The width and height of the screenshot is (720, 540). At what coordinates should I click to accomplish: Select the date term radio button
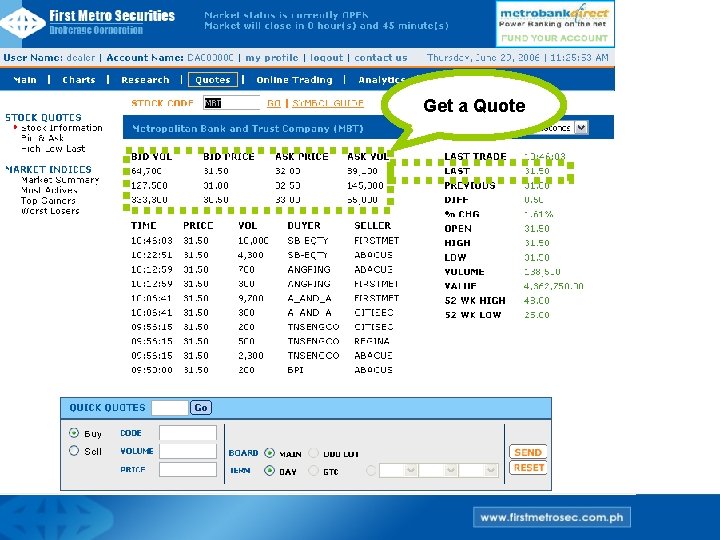click(x=371, y=471)
